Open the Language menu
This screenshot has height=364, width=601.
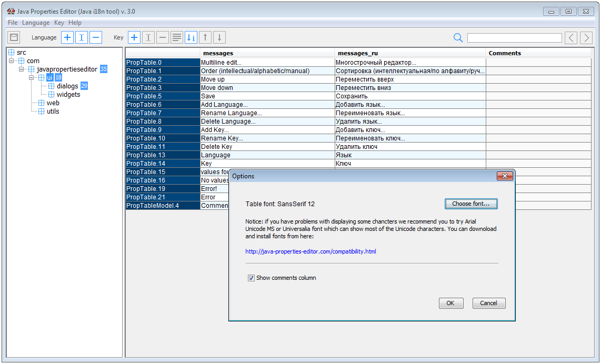point(36,23)
